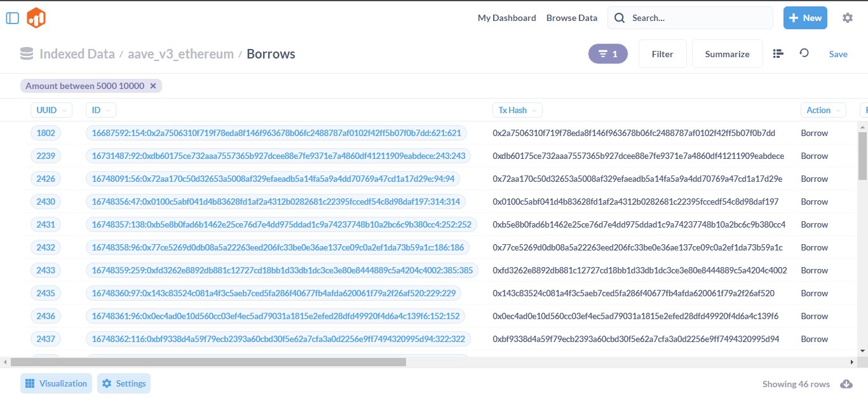Go to My Dashboard
The height and width of the screenshot is (398, 868).
coord(506,18)
